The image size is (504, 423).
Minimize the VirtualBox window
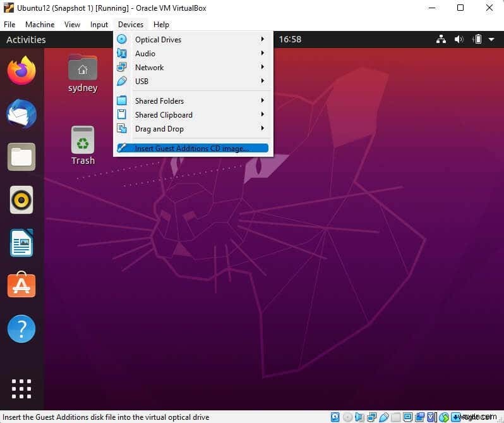432,8
